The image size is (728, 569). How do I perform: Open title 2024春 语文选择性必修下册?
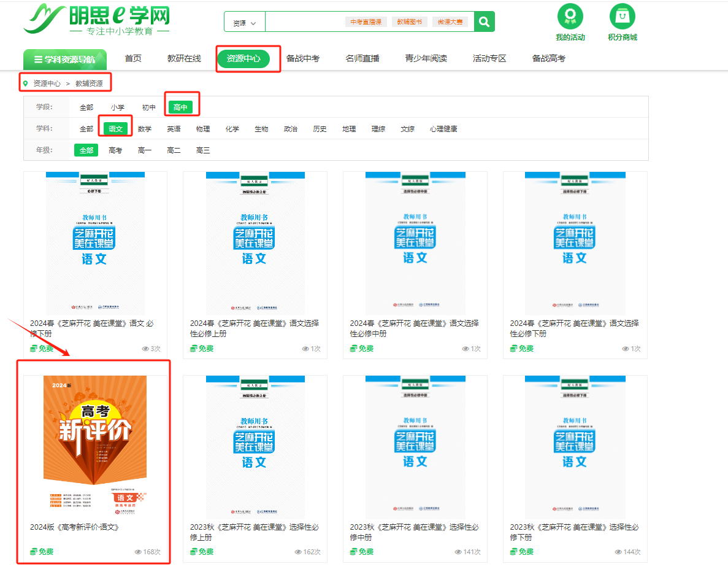click(x=574, y=328)
